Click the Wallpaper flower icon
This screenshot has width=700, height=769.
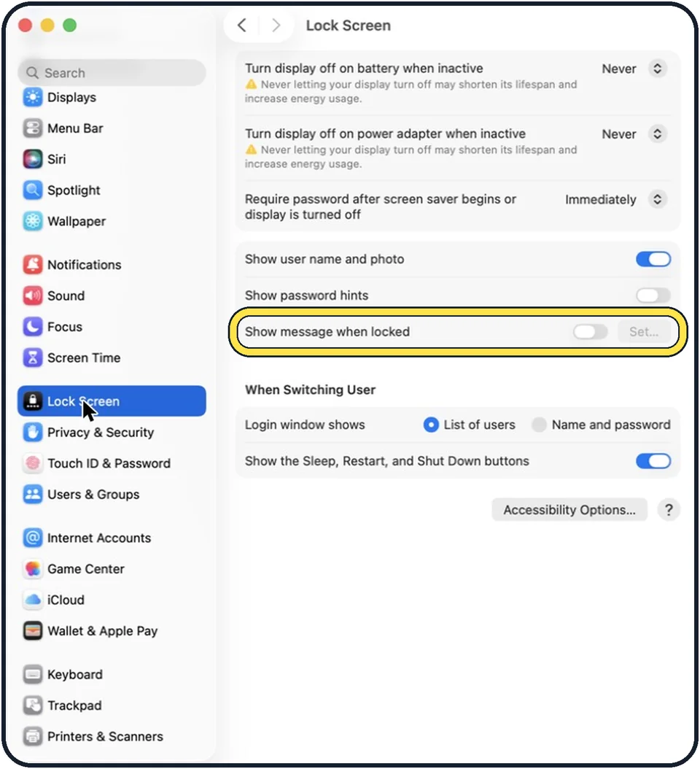pyautogui.click(x=33, y=221)
